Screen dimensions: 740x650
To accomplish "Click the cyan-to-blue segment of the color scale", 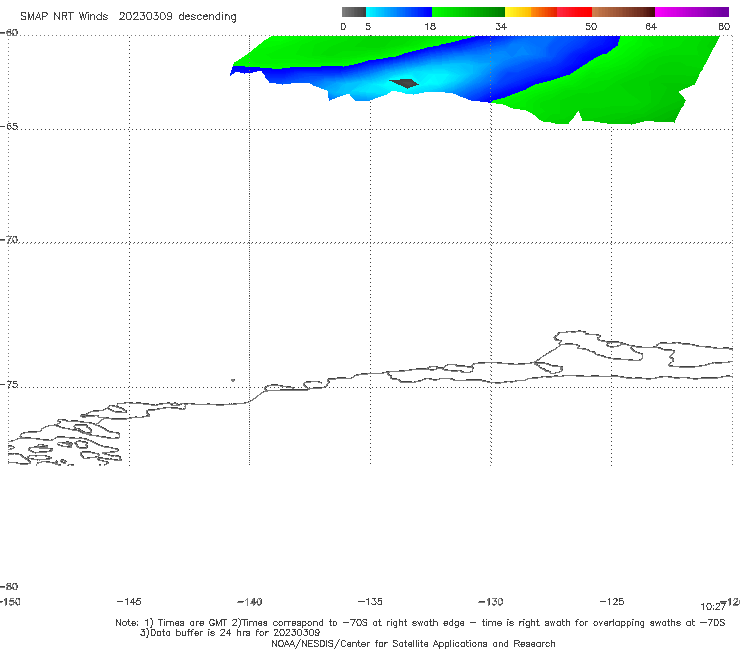I will coord(399,12).
